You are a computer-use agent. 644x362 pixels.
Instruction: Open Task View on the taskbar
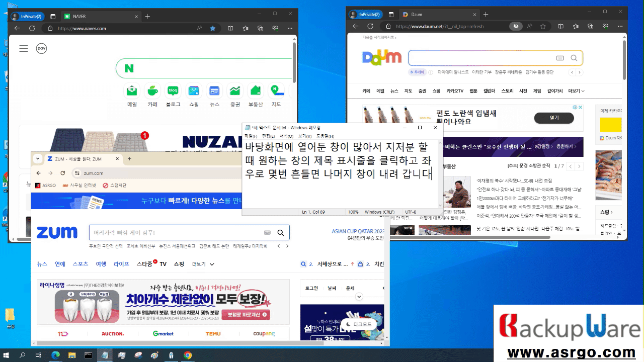tap(38, 355)
